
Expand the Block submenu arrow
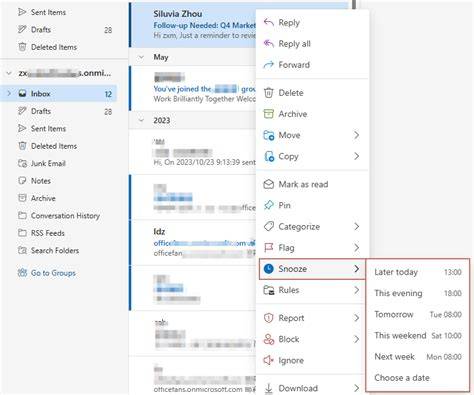[357, 339]
